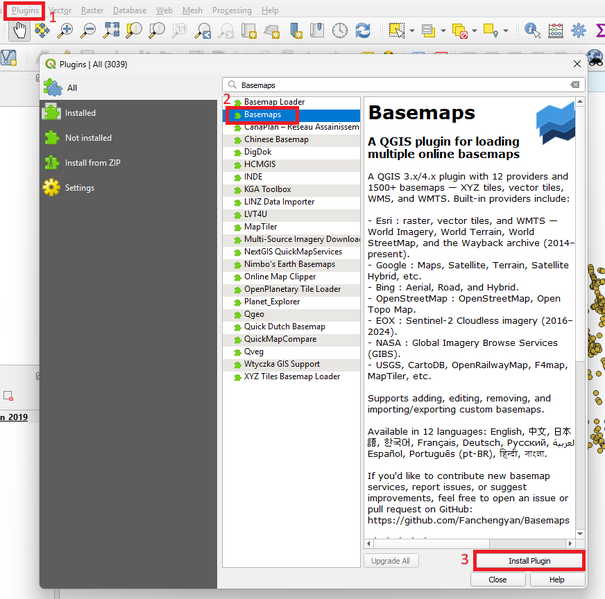Open New 3D Map View icon
Image resolution: width=605 pixels, height=599 pixels.
point(272,30)
